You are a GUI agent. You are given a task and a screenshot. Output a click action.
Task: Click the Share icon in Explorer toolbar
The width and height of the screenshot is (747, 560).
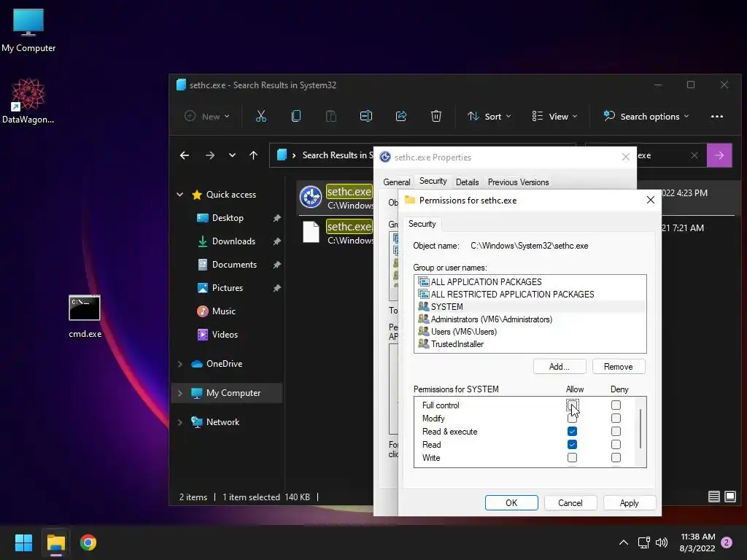(401, 116)
